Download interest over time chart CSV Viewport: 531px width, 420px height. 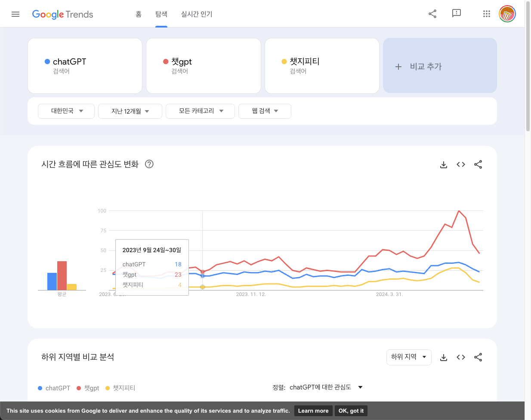(x=444, y=164)
